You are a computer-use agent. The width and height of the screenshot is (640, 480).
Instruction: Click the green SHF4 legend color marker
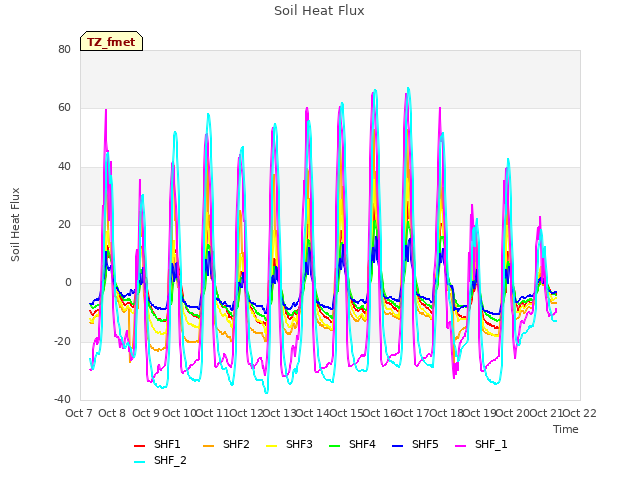coord(334,446)
